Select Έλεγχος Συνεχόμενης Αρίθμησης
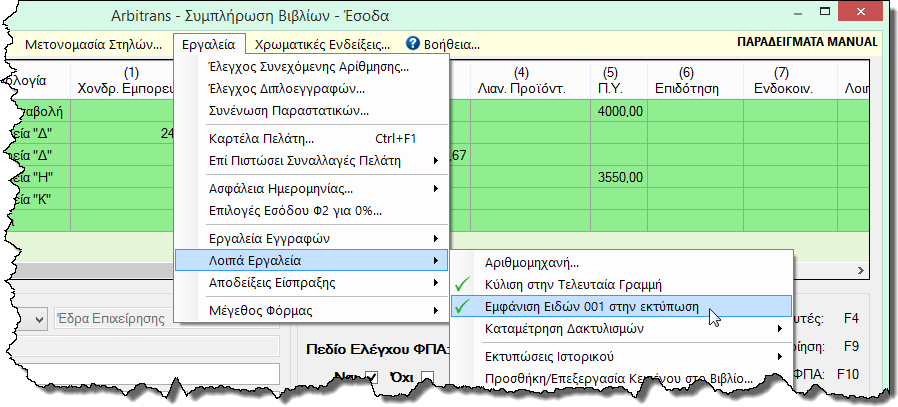Screen dimensions: 898x407 312,67
